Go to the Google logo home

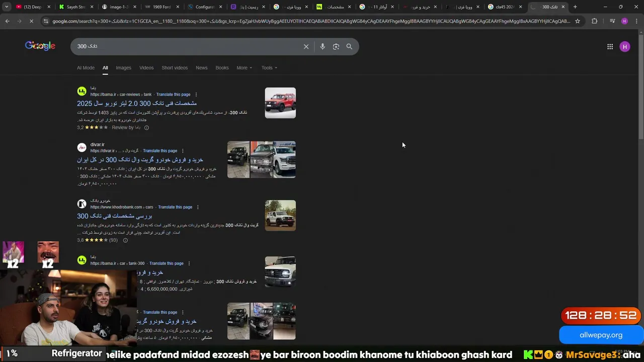click(40, 46)
